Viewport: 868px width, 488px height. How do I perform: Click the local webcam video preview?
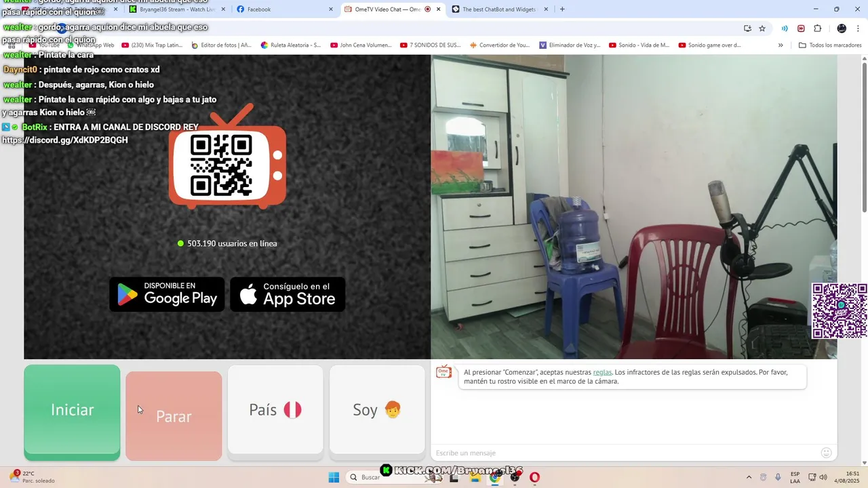point(633,207)
